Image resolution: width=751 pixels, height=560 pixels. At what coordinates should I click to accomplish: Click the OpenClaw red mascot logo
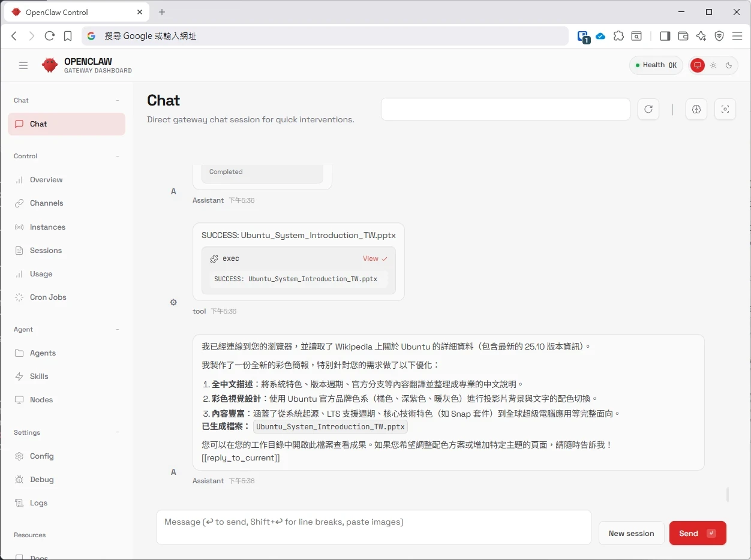coord(50,65)
